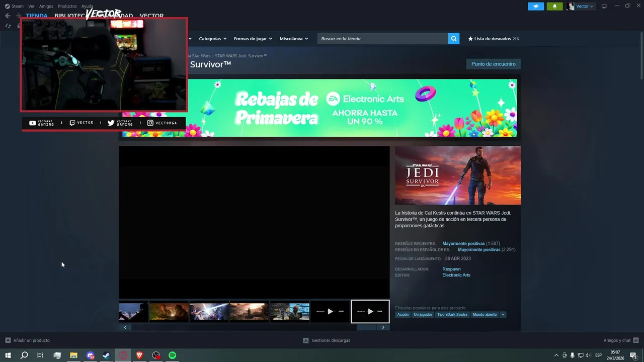
Task: Click the Steam icon in the taskbar
Action: coord(106,355)
